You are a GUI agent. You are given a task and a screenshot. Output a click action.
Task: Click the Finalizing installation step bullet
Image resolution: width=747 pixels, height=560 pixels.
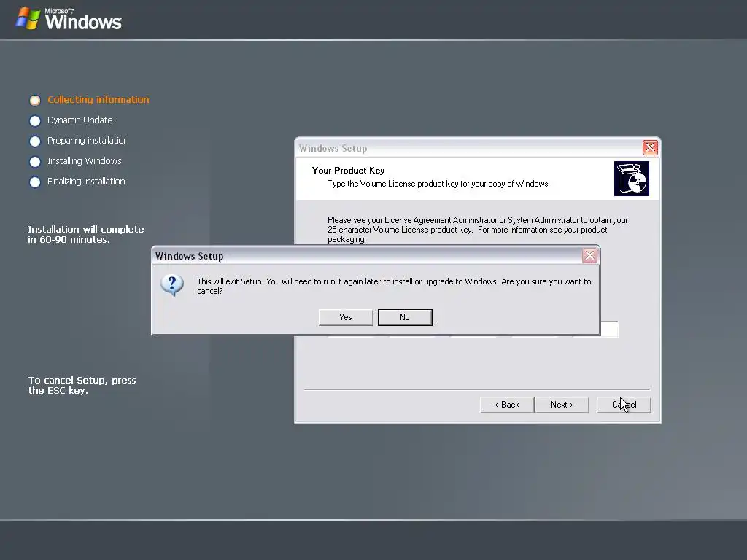[35, 182]
